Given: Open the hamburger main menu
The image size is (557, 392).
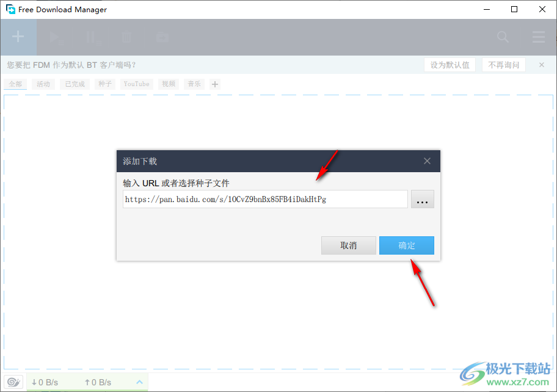Looking at the screenshot, I should [539, 37].
